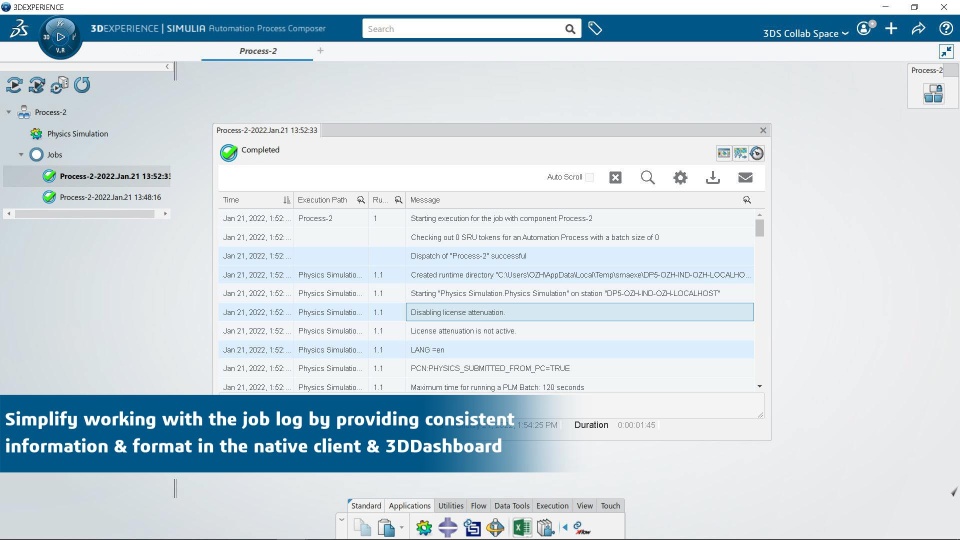Click the magnifier glass icon in the search box

tap(570, 29)
